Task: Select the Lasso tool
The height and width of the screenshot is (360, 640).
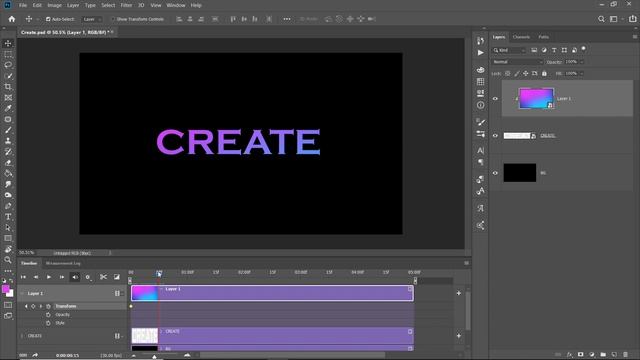Action: pyautogui.click(x=8, y=65)
